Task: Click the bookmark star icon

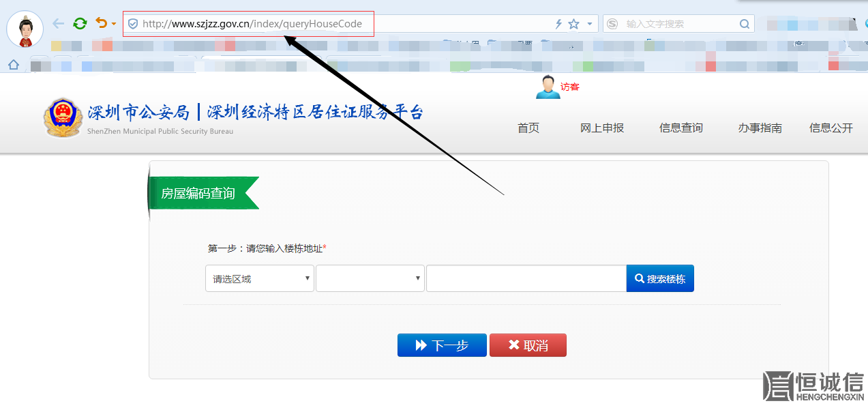Action: pyautogui.click(x=573, y=23)
